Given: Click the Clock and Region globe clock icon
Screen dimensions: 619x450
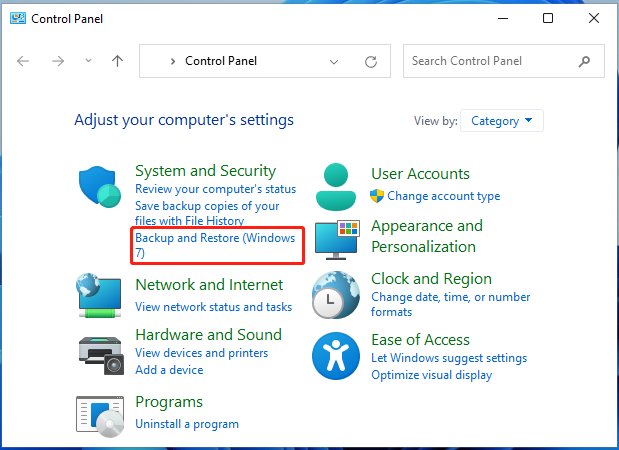Looking at the screenshot, I should click(336, 295).
